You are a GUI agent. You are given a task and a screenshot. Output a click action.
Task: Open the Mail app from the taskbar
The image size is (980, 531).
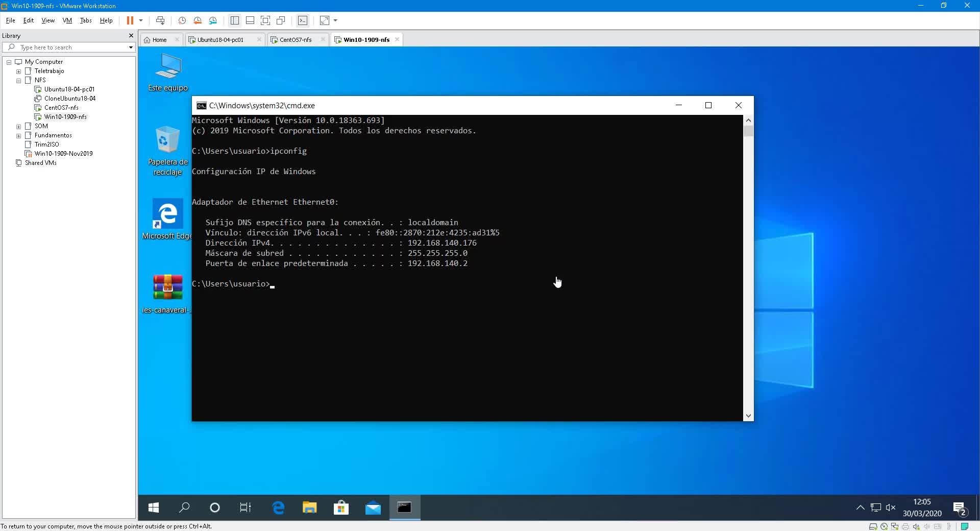373,508
